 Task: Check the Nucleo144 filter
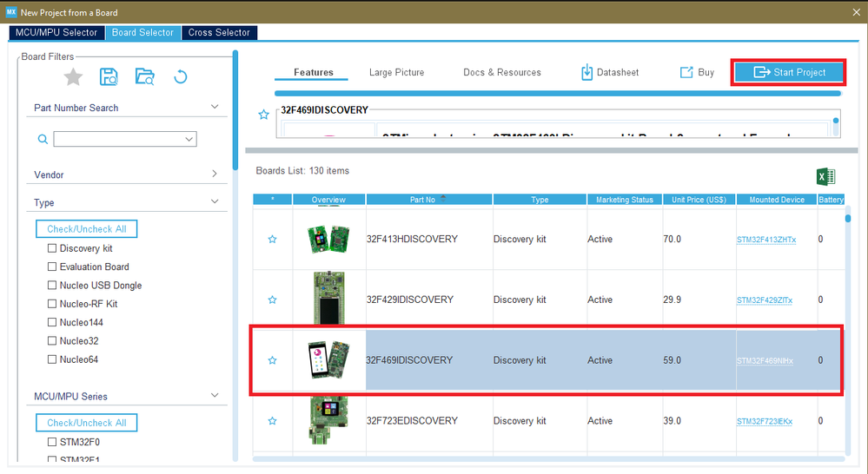tap(52, 322)
